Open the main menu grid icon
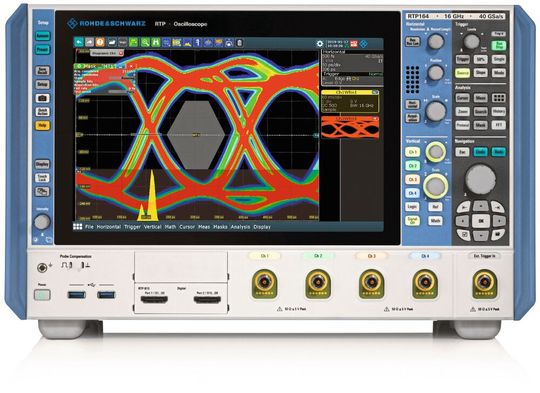This screenshot has height=393, width=540. point(77,227)
